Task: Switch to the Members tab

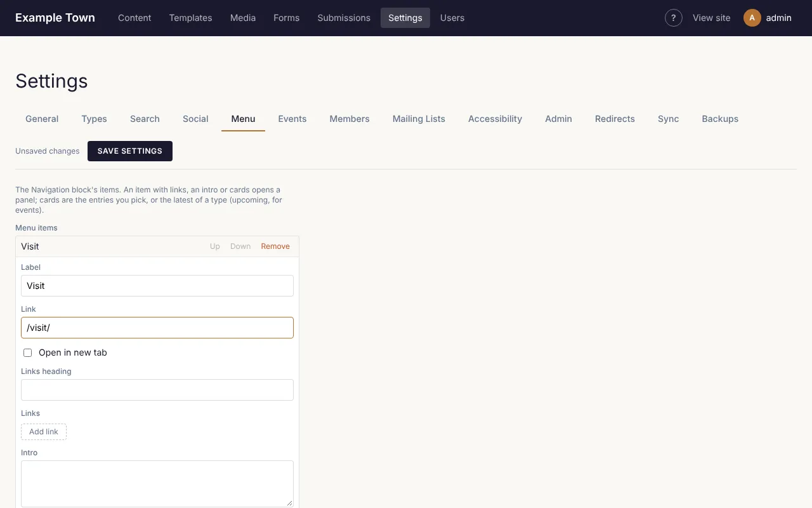Action: [350, 119]
